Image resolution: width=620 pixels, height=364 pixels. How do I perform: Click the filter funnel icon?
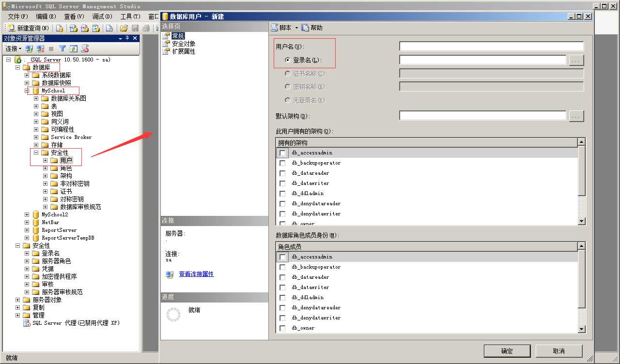[62, 49]
